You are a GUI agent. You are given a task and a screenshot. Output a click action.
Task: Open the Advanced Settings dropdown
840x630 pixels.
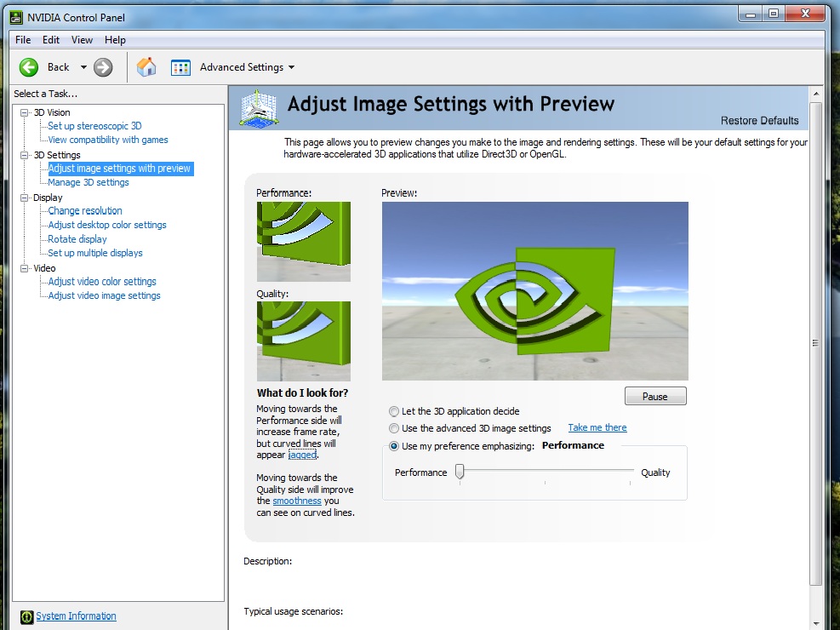click(x=291, y=67)
